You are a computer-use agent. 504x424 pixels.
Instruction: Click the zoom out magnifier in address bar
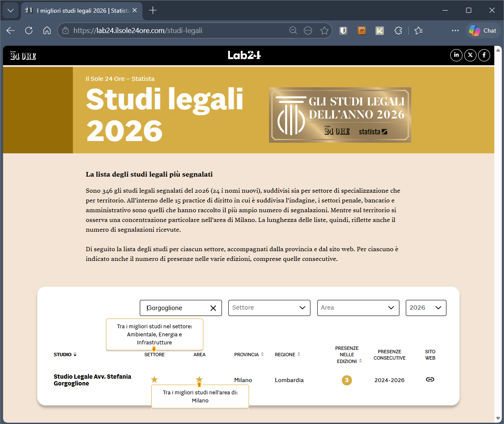tap(293, 30)
